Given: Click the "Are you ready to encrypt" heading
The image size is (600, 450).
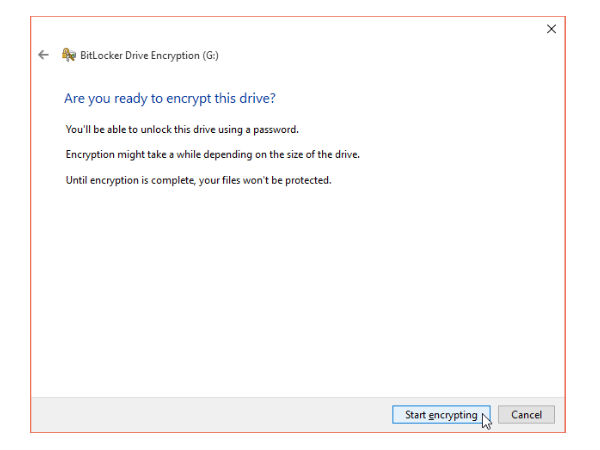Looking at the screenshot, I should point(169,99).
